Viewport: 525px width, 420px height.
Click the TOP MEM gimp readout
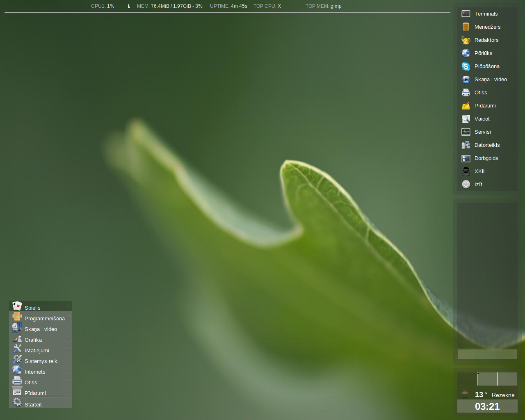click(x=324, y=6)
